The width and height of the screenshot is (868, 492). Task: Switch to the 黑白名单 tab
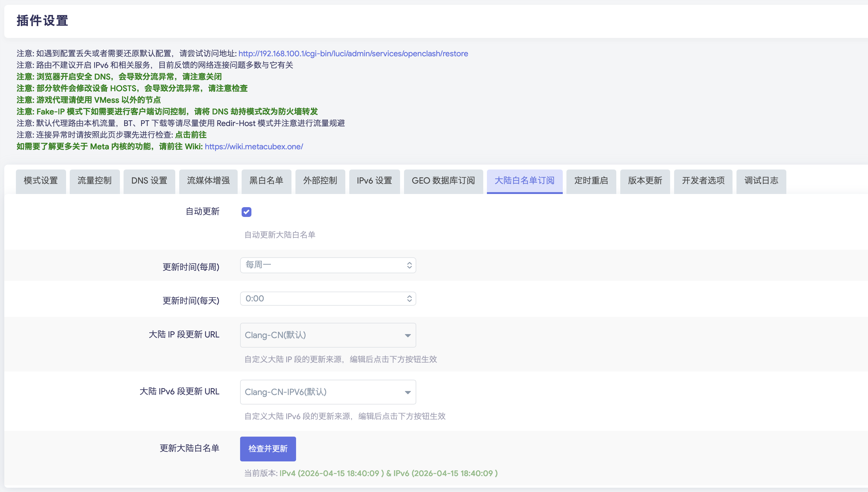point(266,181)
